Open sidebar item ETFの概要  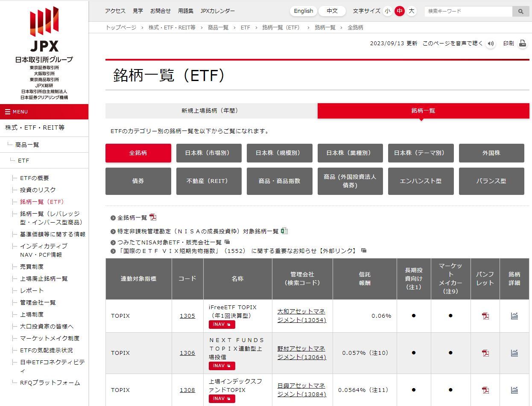tap(35, 178)
